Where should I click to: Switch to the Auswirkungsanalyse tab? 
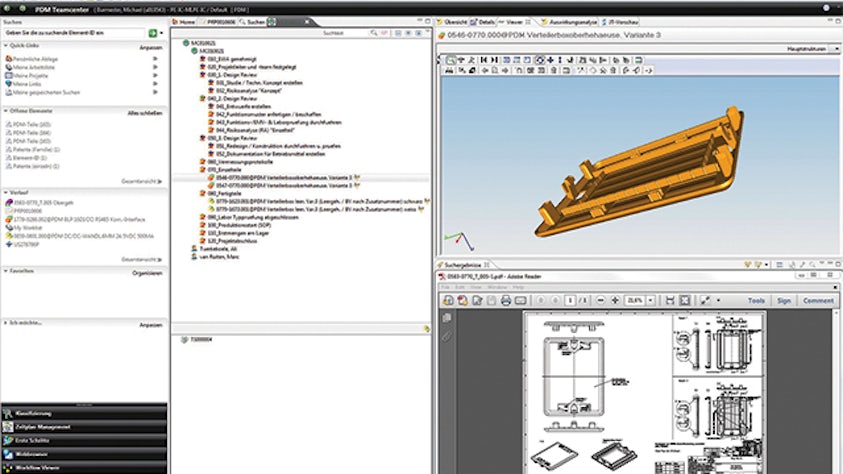click(x=569, y=22)
